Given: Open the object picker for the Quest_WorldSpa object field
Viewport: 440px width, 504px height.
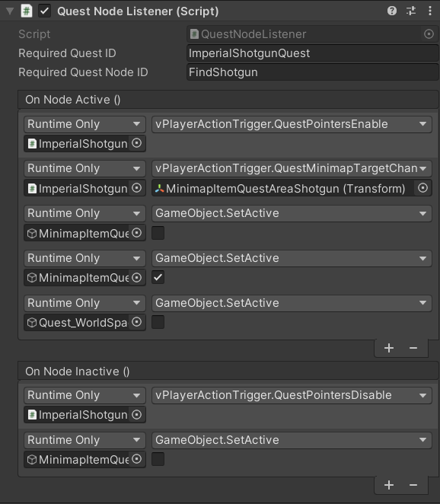Looking at the screenshot, I should point(136,322).
